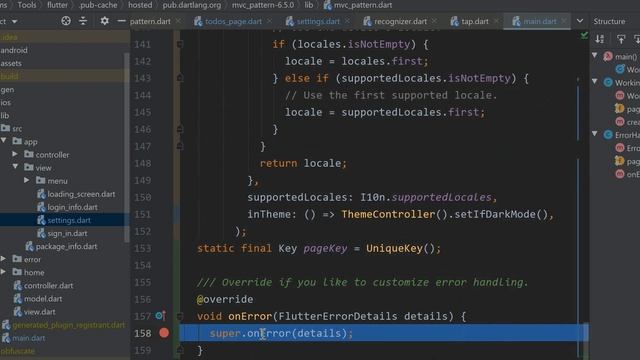
Task: Click the mvc_pattern-6.5.0 breadcrumb
Action: [x=263, y=5]
